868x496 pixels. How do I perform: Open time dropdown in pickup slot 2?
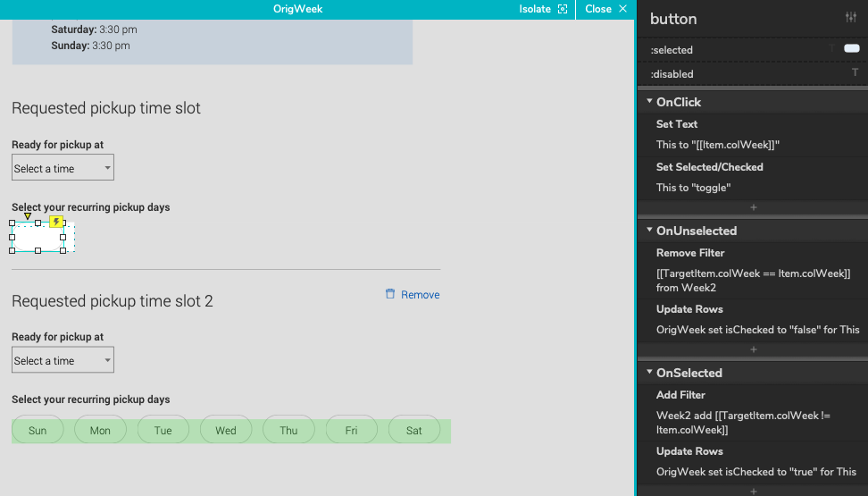click(x=63, y=360)
